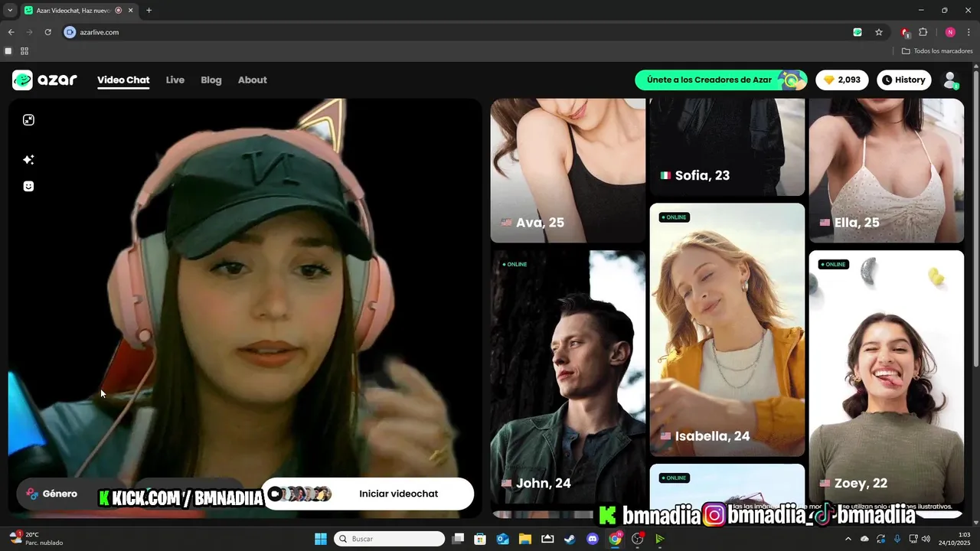Open the 2,093 gems balance
The width and height of the screenshot is (980, 551).
[x=843, y=80]
